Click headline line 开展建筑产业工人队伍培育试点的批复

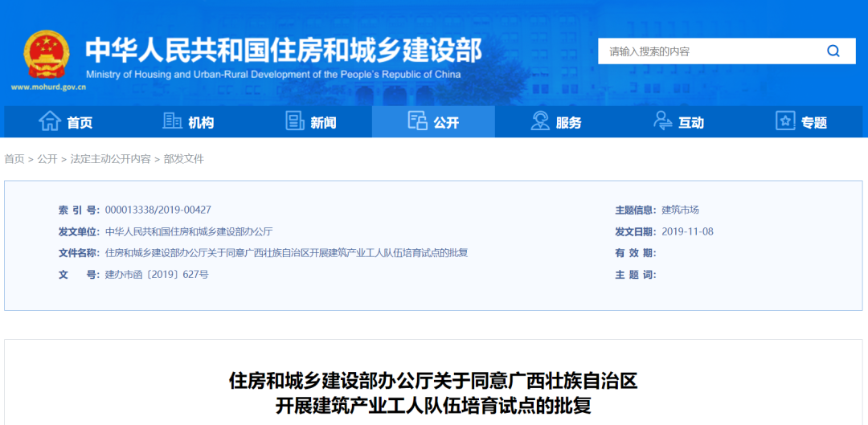point(433,406)
